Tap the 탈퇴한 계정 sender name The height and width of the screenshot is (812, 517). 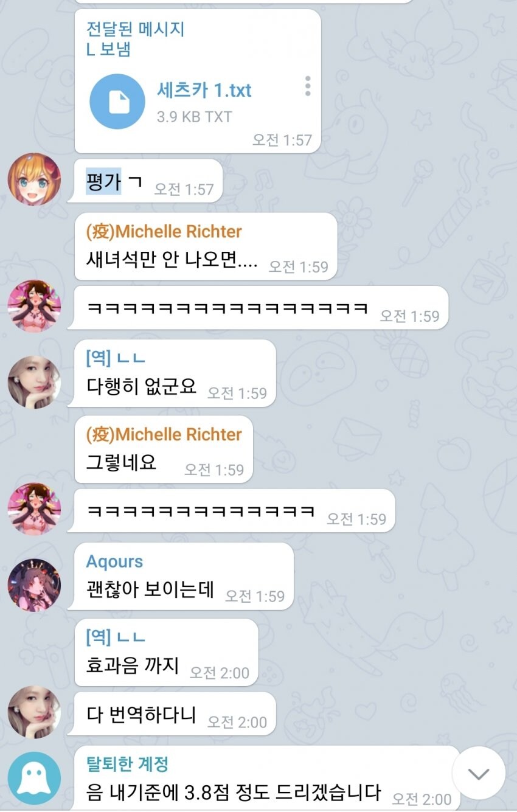[x=127, y=764]
